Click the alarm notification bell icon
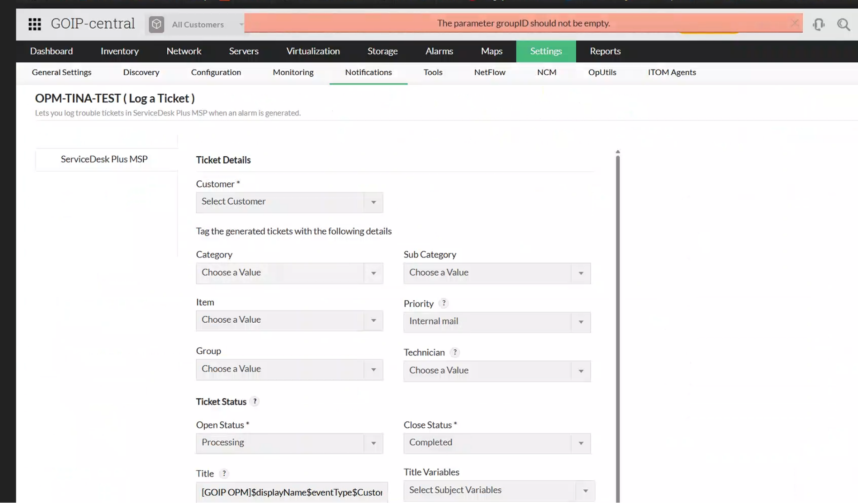The height and width of the screenshot is (504, 858). click(818, 24)
